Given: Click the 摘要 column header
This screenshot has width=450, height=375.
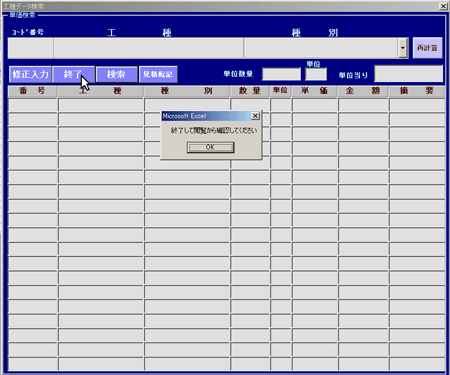Looking at the screenshot, I should click(x=417, y=91).
